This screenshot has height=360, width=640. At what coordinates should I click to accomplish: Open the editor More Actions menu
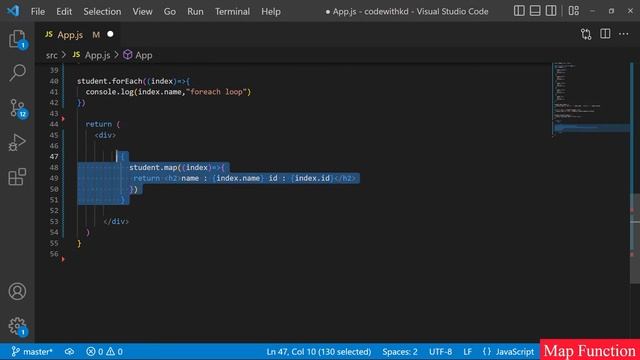click(x=624, y=34)
